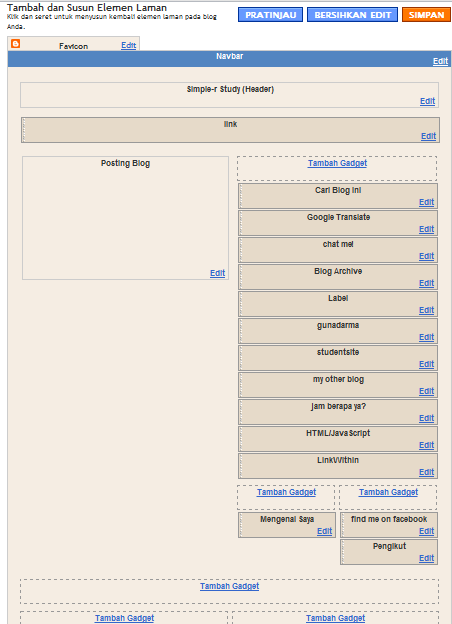Click the chat me! gadget title
Viewport: 452px width, 624px height.
coord(338,244)
